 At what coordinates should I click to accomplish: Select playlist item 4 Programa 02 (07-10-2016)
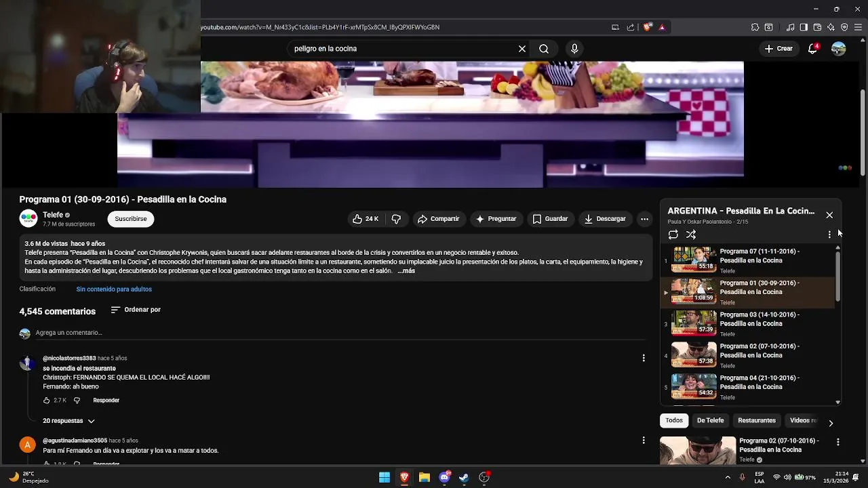point(748,355)
